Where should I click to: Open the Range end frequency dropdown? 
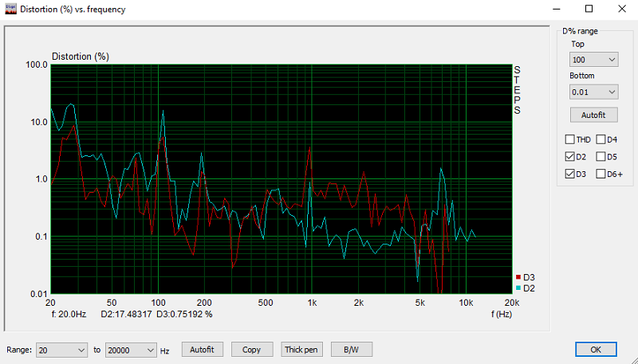[x=131, y=350]
